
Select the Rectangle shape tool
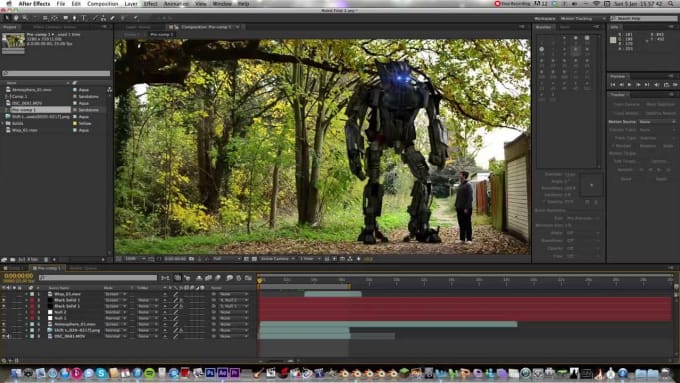tap(66, 18)
